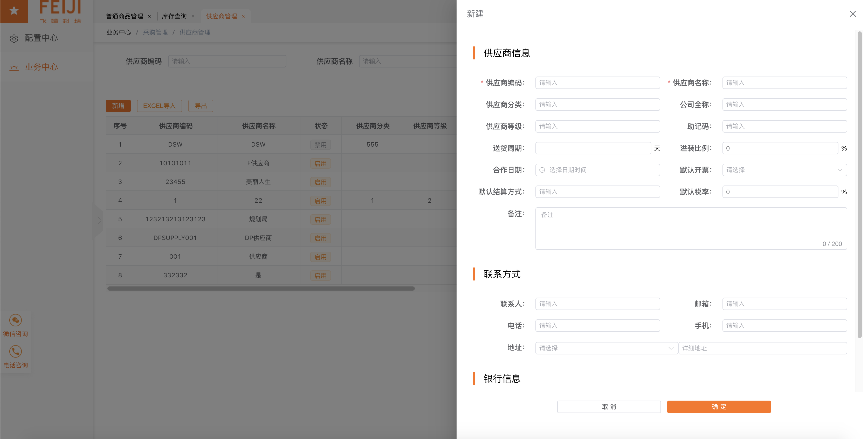Open 微信咨询 WeChat icon

pyautogui.click(x=16, y=320)
